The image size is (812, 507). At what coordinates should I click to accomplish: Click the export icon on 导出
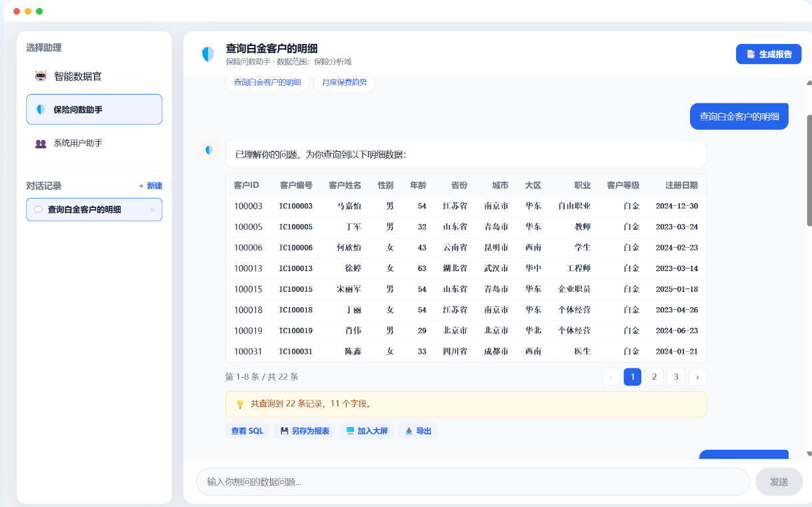409,431
